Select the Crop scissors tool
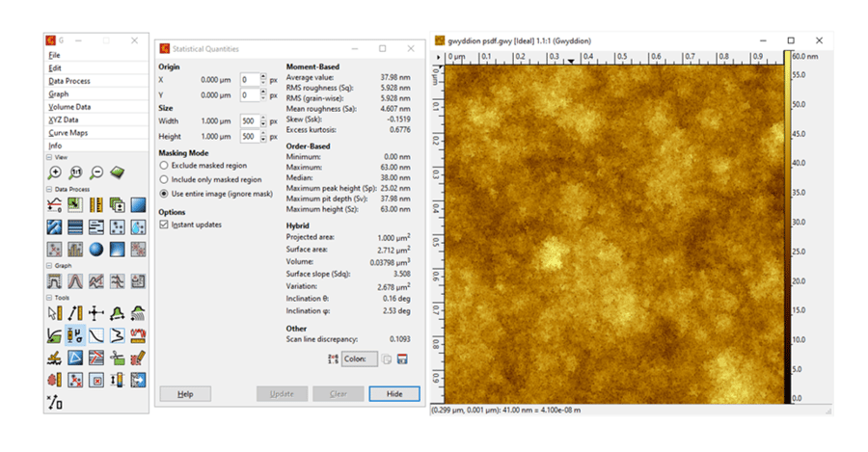The image size is (868, 452). (118, 358)
